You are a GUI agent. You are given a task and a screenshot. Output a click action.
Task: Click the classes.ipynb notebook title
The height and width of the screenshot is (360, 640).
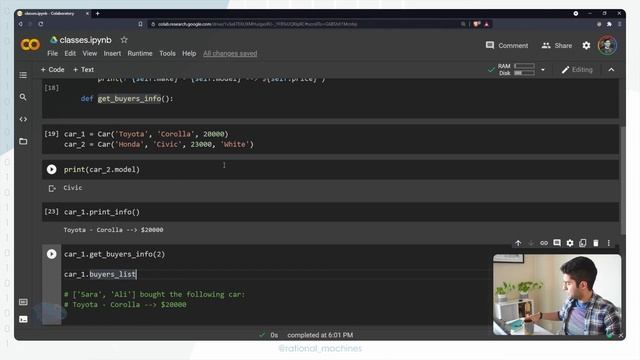coord(85,40)
